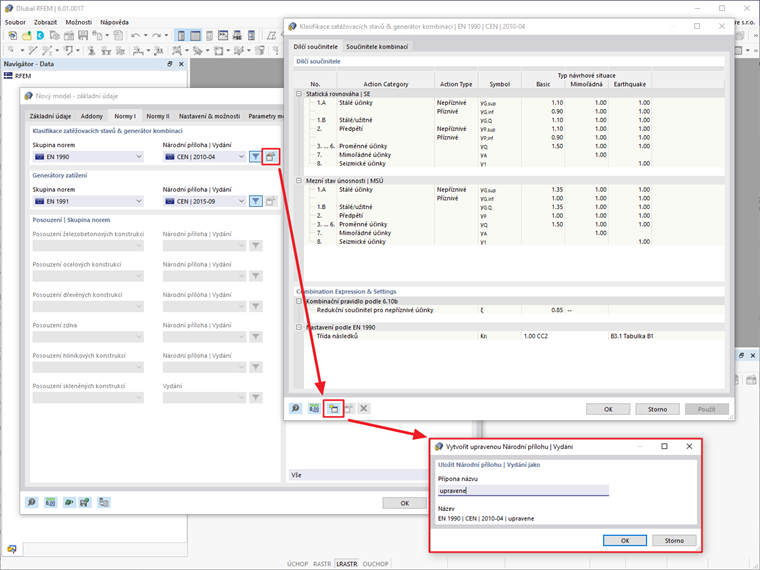Click Použít in Klasifikace dialog
Image resolution: width=760 pixels, height=570 pixels.
click(707, 409)
